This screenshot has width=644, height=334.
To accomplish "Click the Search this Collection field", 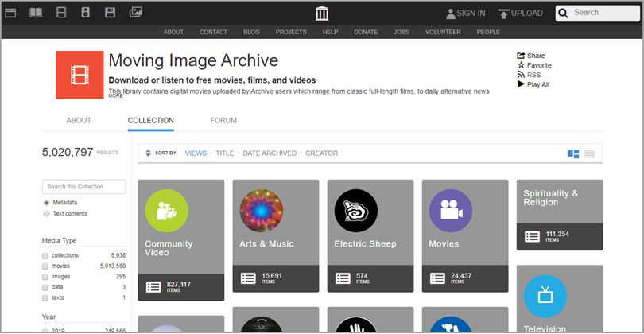I will (x=83, y=187).
